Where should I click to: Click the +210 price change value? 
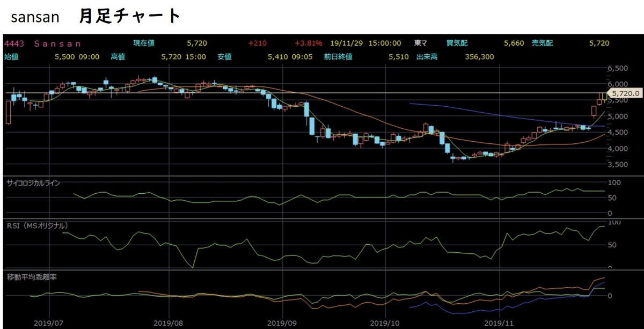pos(258,43)
